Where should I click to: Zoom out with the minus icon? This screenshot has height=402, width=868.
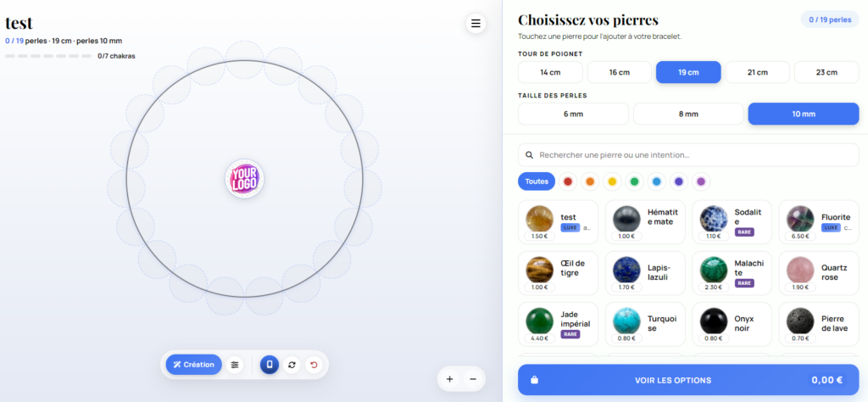(473, 379)
